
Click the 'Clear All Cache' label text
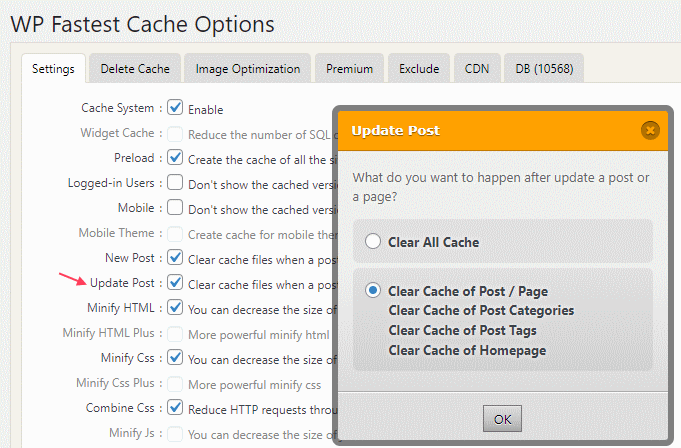(x=433, y=242)
